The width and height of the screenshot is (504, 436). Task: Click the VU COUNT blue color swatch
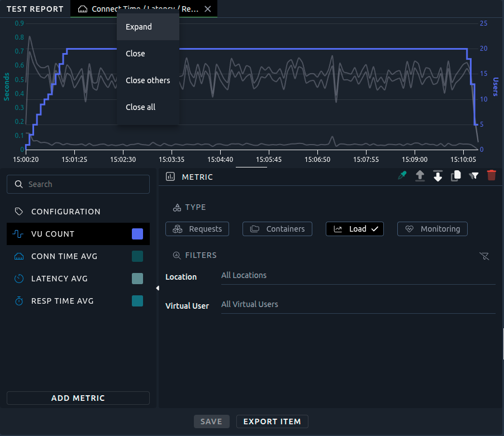point(137,234)
